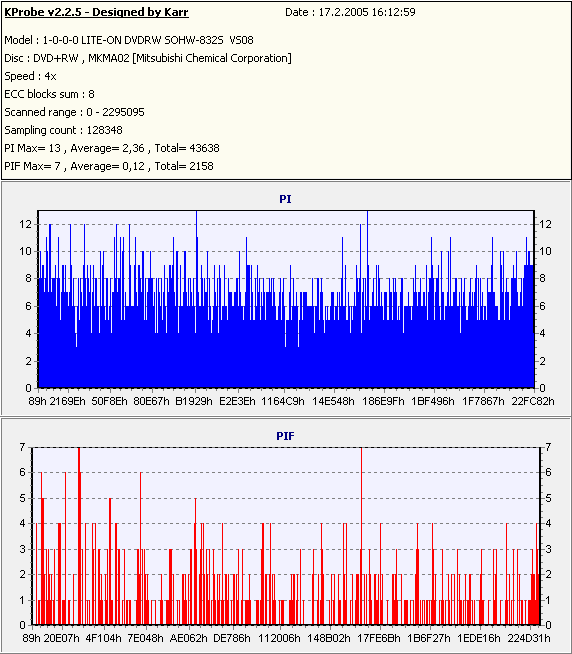572x654 pixels.
Task: Click PI x-axis label 1164C9h
Action: (283, 401)
